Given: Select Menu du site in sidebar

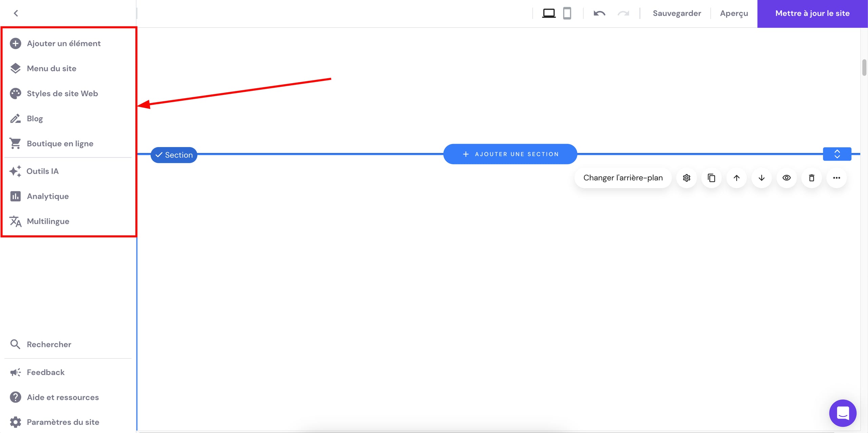Looking at the screenshot, I should (52, 68).
